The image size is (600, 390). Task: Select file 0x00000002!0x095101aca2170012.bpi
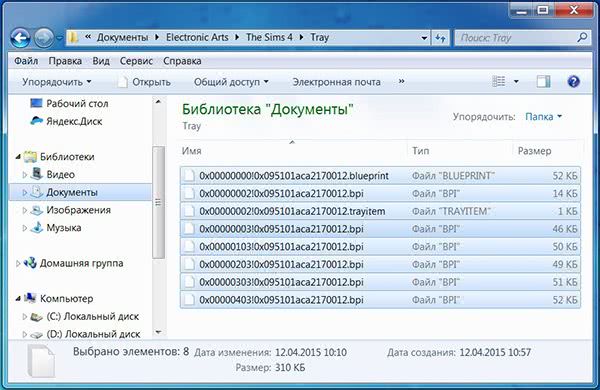coord(380,193)
